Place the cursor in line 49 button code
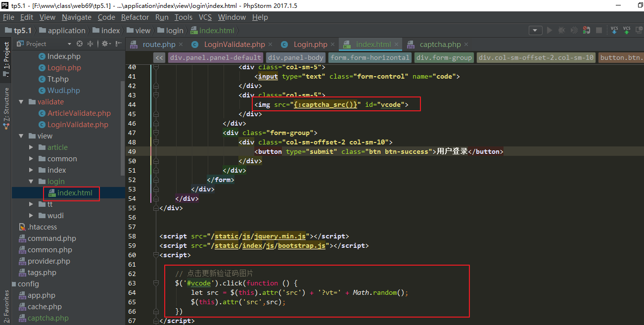 click(378, 151)
